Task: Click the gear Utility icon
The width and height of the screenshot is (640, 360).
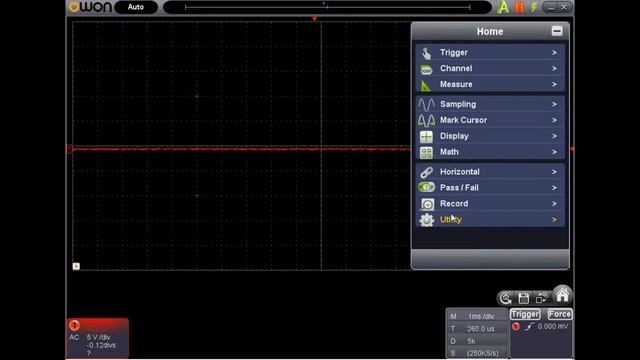Action: coord(427,220)
